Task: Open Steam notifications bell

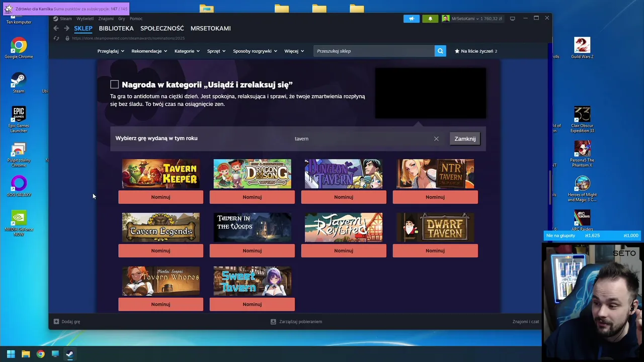Action: pyautogui.click(x=430, y=19)
